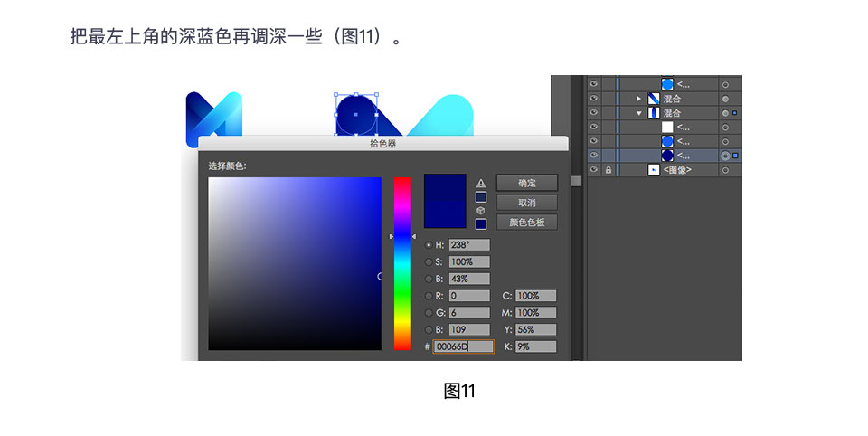
Task: Click target circle of expanded 混合 layer
Action: tap(725, 113)
